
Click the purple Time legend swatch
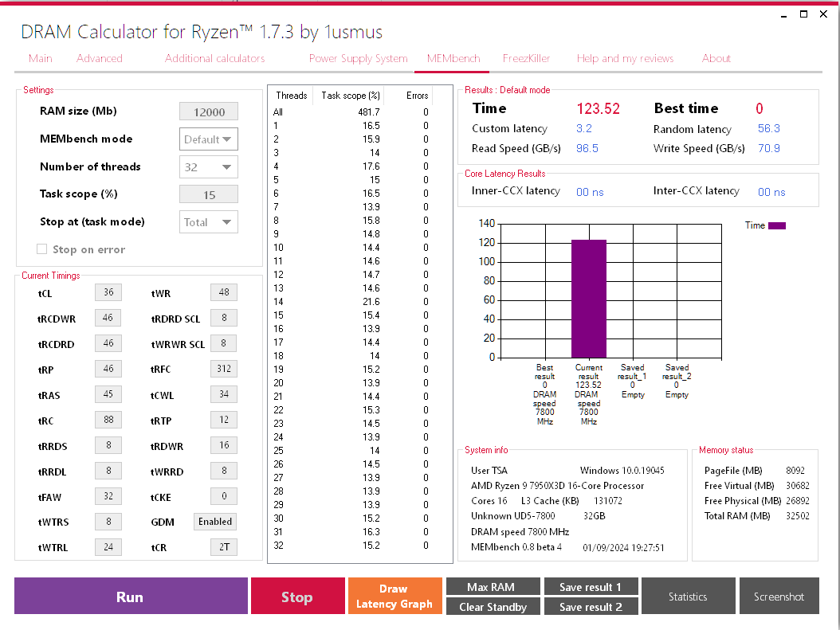click(777, 225)
